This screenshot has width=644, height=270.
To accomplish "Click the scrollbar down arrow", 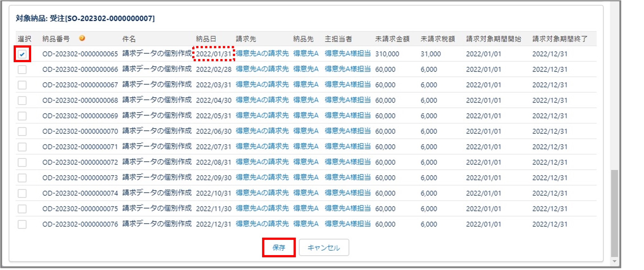I will 614,261.
